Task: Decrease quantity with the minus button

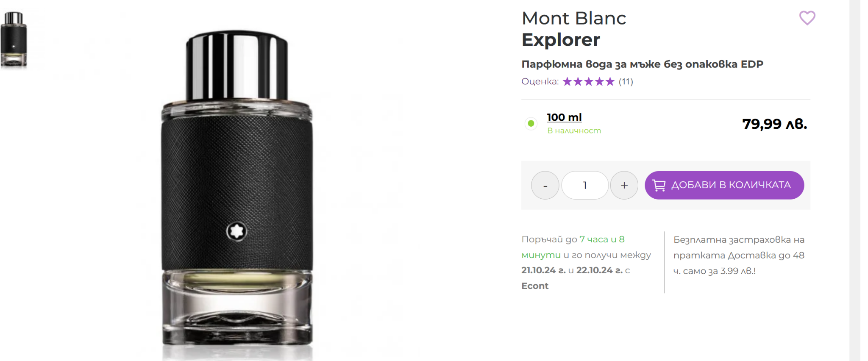Action: [545, 185]
